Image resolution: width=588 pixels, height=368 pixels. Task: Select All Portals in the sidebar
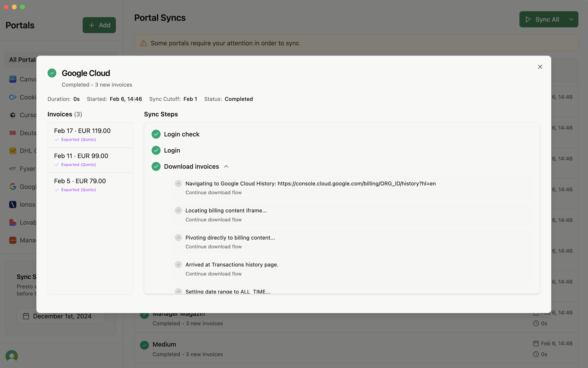point(23,60)
